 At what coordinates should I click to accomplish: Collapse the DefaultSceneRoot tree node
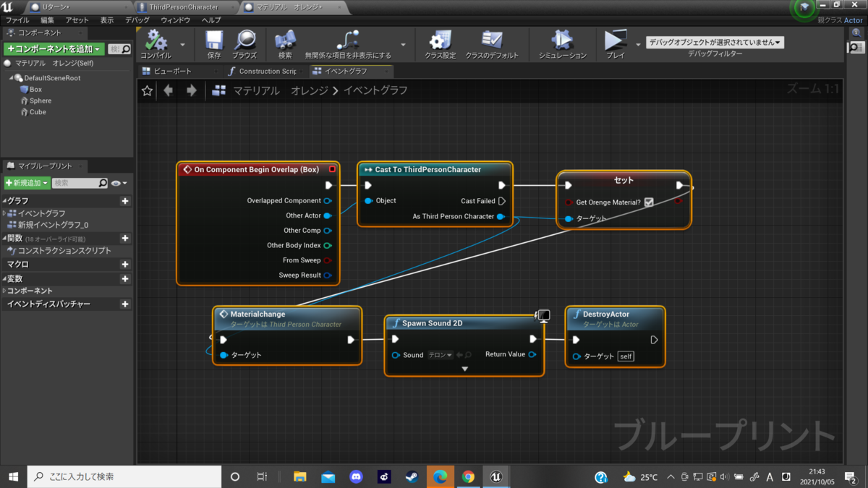(x=12, y=78)
